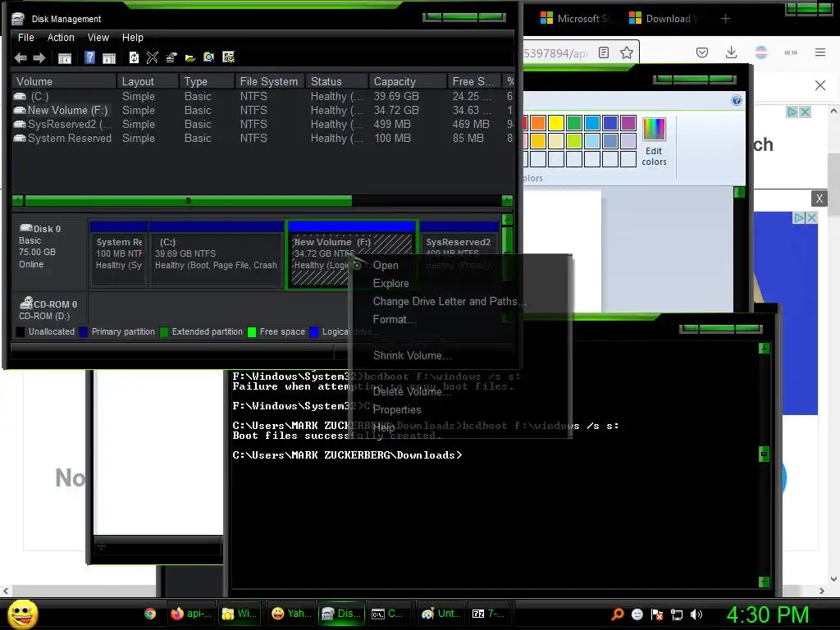Click the Status column header
The height and width of the screenshot is (630, 840).
(336, 81)
